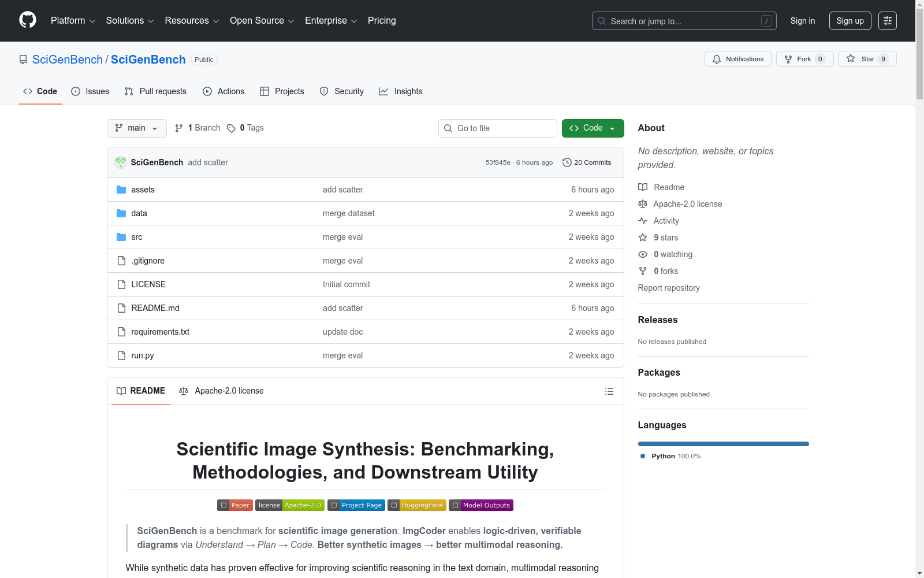924x578 pixels.
Task: Open the data folder icon
Action: pyautogui.click(x=121, y=213)
